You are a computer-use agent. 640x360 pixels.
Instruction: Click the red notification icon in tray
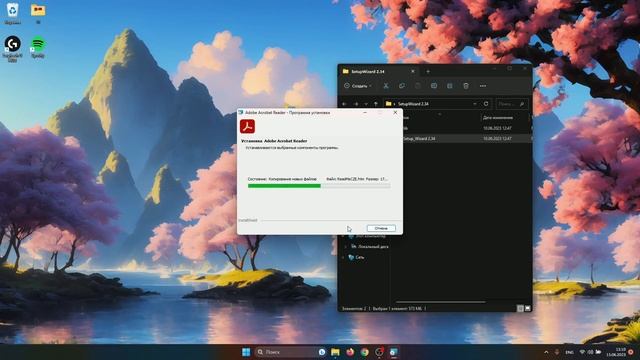point(631,352)
